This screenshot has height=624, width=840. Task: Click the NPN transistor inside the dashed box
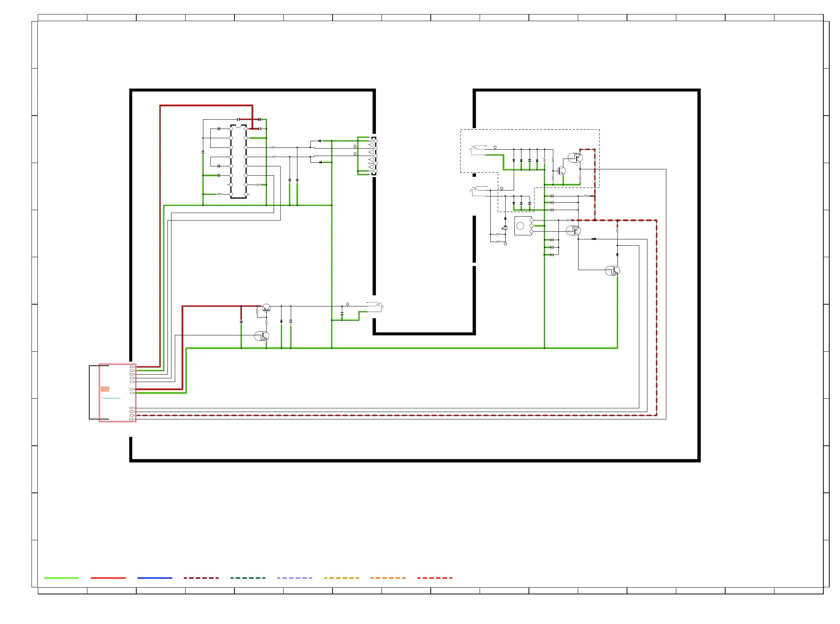561,171
